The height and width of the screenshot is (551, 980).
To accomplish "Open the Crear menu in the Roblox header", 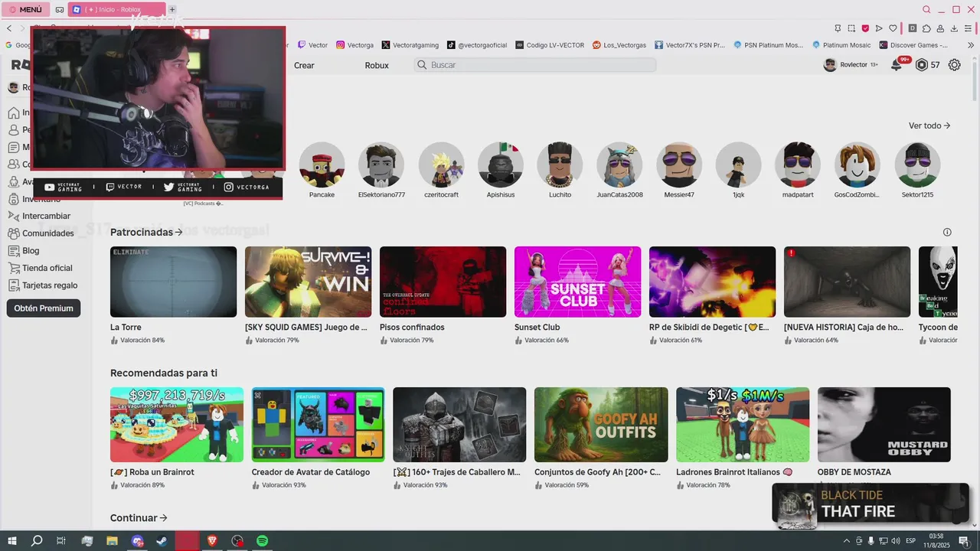I will (x=304, y=65).
